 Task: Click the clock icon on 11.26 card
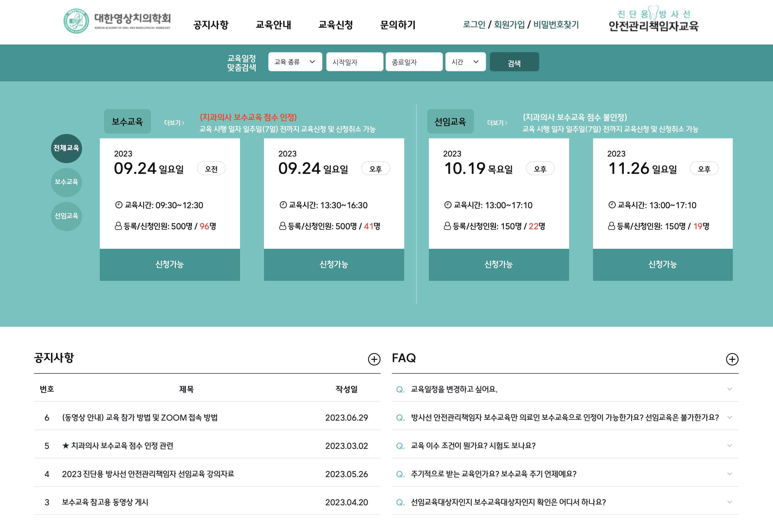click(x=612, y=205)
